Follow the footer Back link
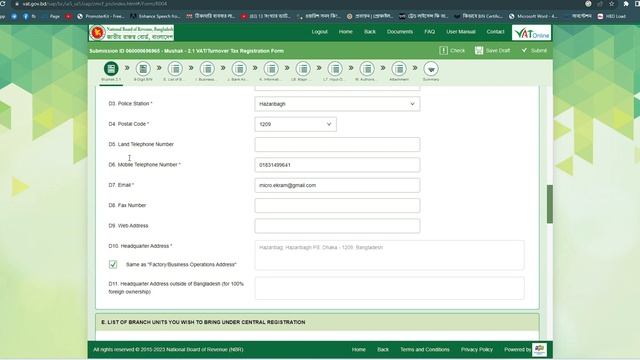 coord(383,349)
